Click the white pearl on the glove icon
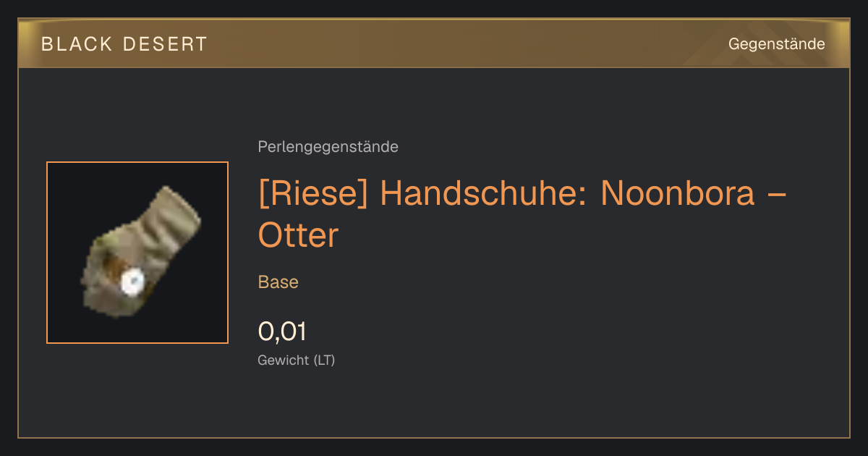 click(131, 282)
